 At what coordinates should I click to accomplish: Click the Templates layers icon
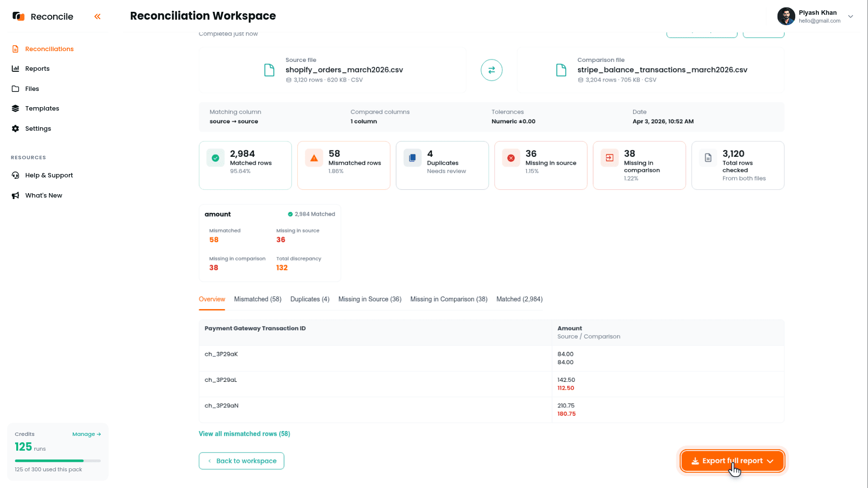15,108
